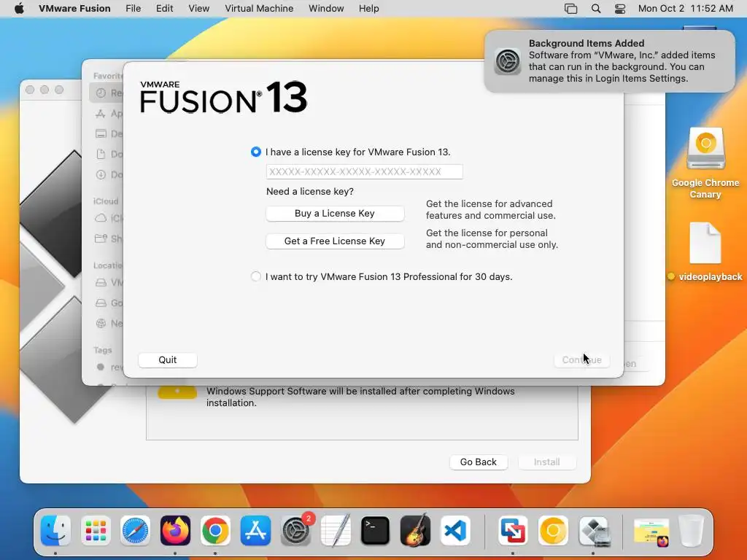Open the minimized window thumbnail in Dock
This screenshot has height=560, width=747.
[651, 532]
